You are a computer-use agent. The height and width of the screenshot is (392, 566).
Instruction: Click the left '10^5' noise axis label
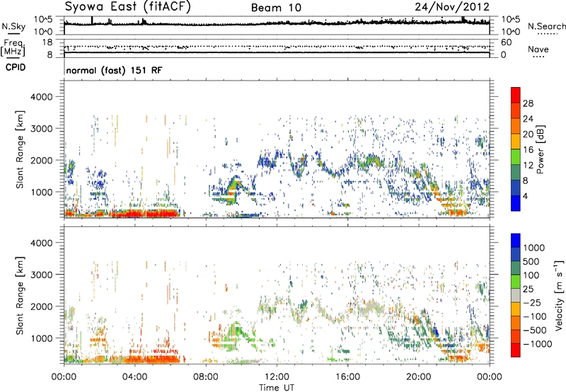(x=43, y=19)
